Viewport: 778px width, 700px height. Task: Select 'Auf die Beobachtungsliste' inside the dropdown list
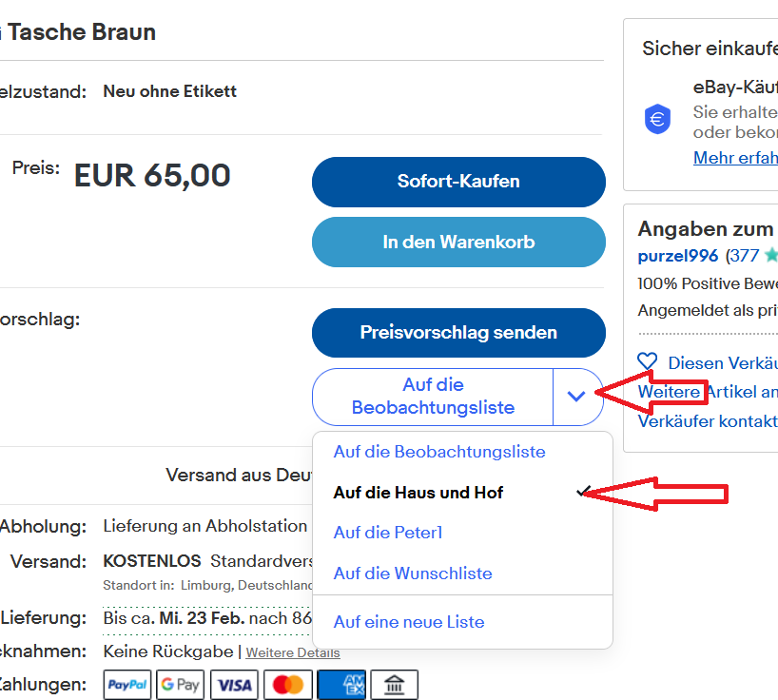tap(439, 452)
